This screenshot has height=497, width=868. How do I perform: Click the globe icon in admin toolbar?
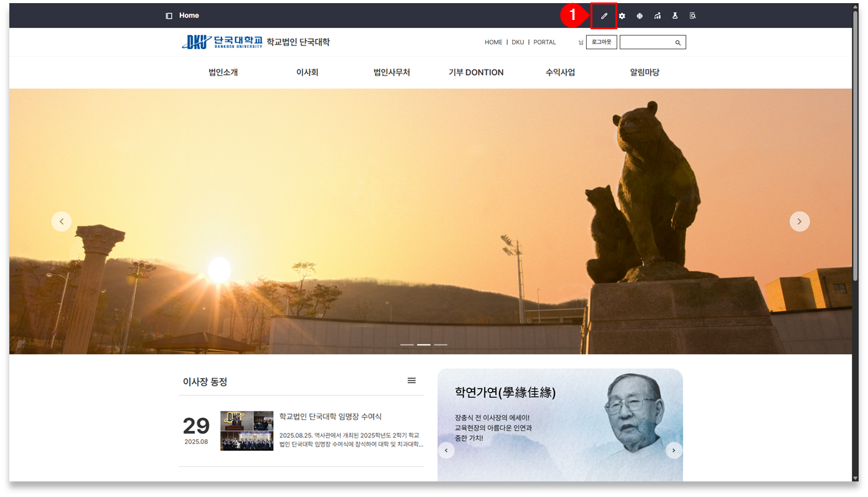tap(640, 16)
